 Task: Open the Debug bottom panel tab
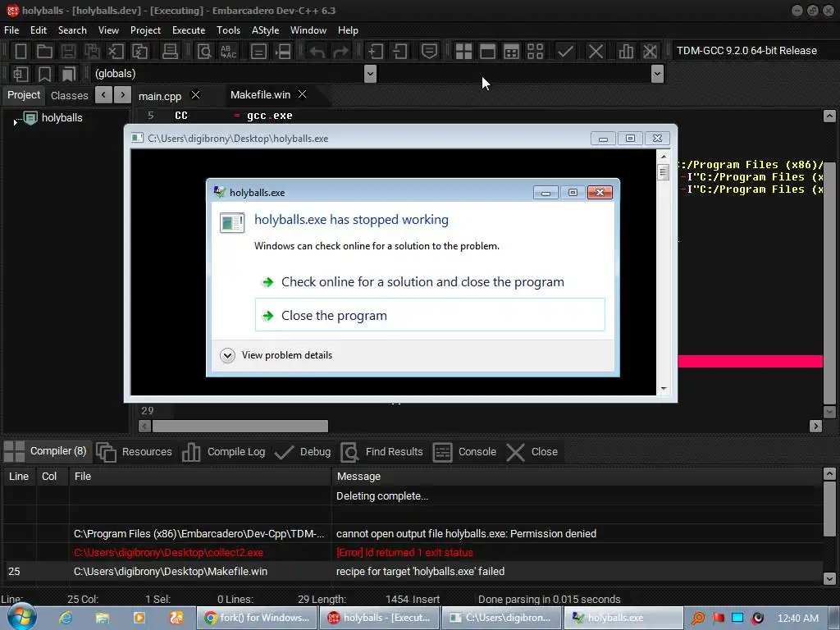(x=303, y=452)
